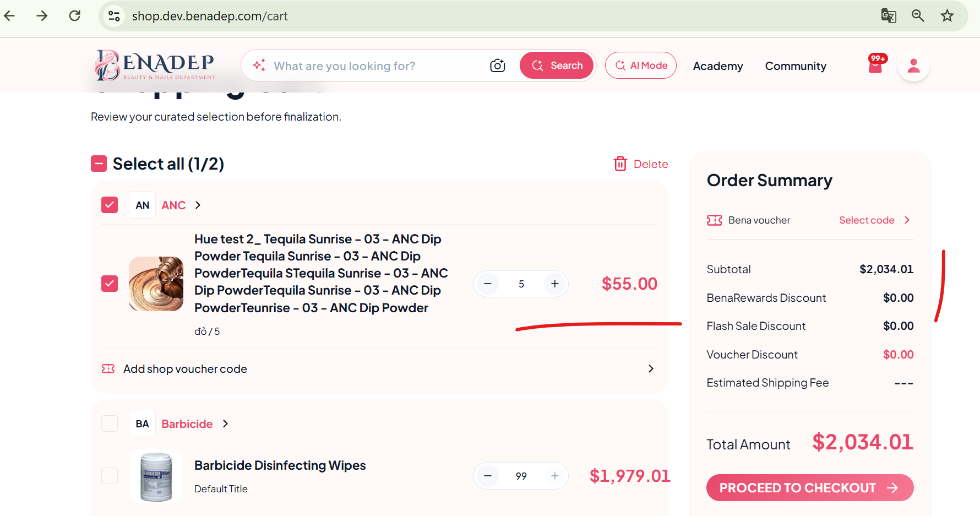The width and height of the screenshot is (980, 516).
Task: Open the browser zoom magnifier icon
Action: [918, 15]
